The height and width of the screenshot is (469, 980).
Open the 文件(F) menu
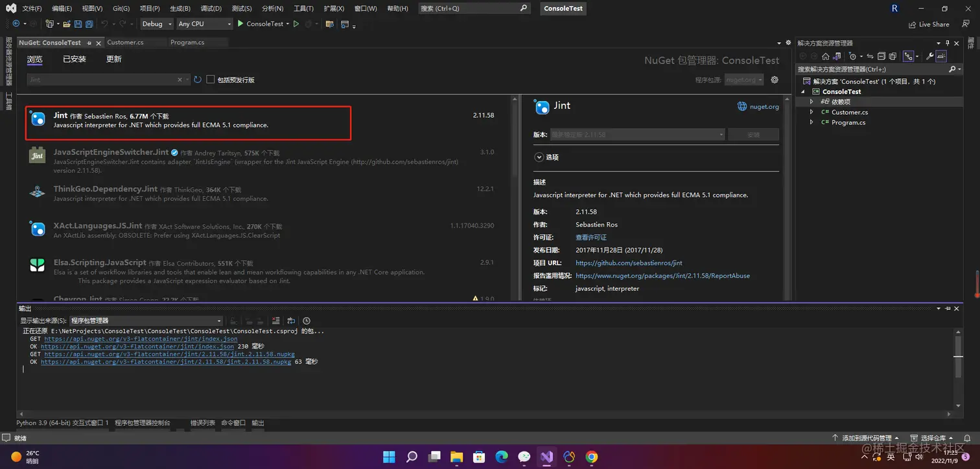click(31, 8)
